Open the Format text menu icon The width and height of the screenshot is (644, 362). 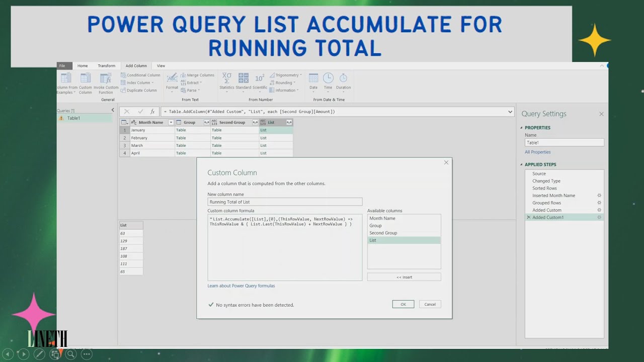tap(172, 78)
